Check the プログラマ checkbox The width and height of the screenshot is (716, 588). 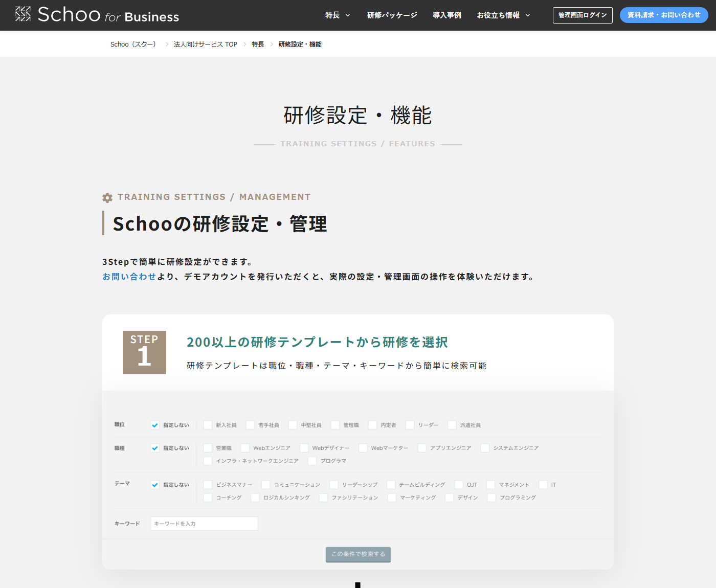(312, 461)
